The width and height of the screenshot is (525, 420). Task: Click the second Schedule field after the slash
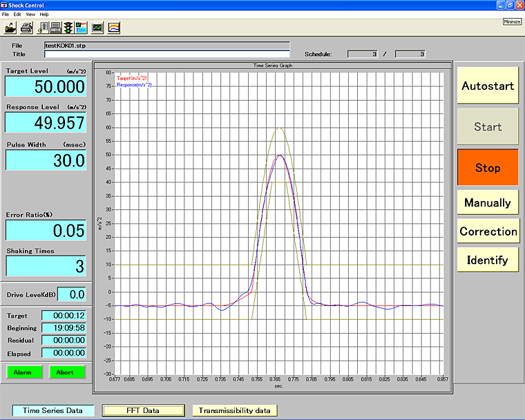410,55
